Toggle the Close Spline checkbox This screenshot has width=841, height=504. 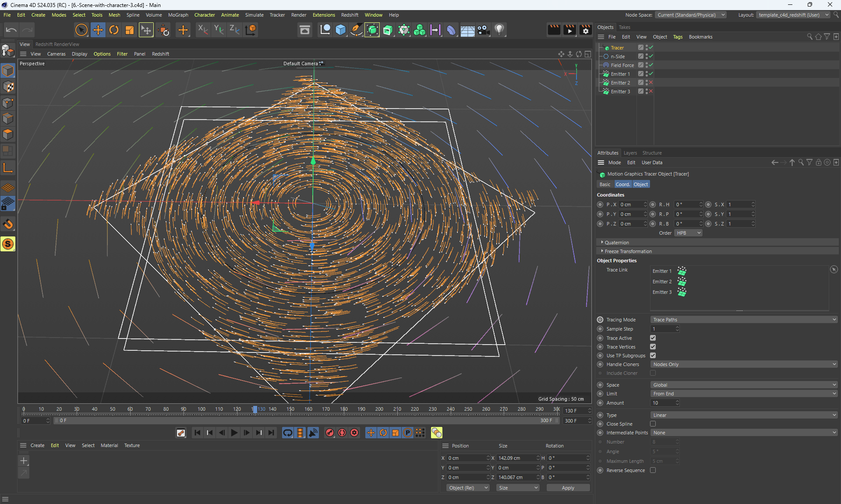pos(653,424)
